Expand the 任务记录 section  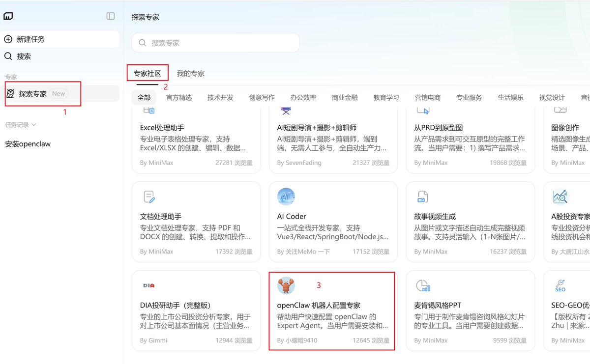click(x=21, y=125)
